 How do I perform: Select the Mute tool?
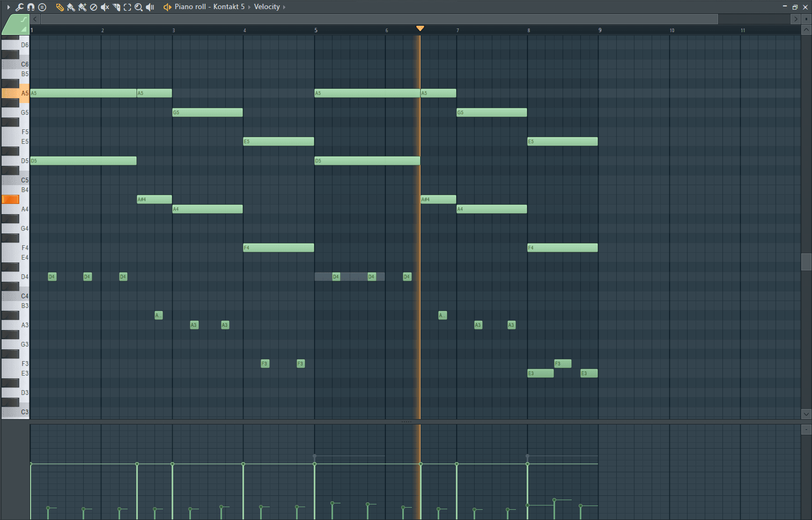click(x=105, y=7)
